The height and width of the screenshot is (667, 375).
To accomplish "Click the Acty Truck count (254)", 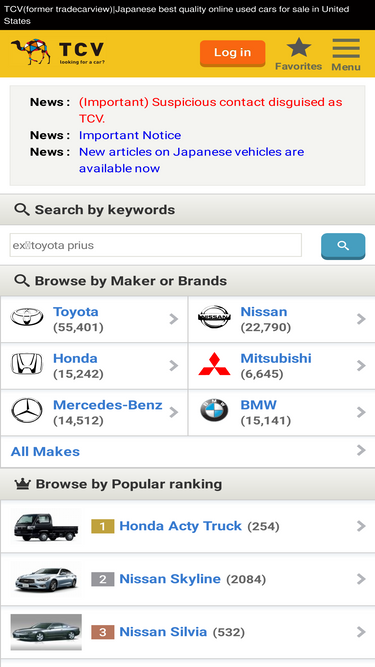I will tap(263, 527).
